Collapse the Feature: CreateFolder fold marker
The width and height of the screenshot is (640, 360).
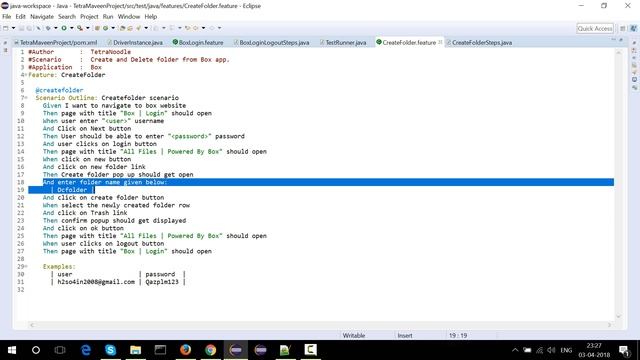(26, 75)
